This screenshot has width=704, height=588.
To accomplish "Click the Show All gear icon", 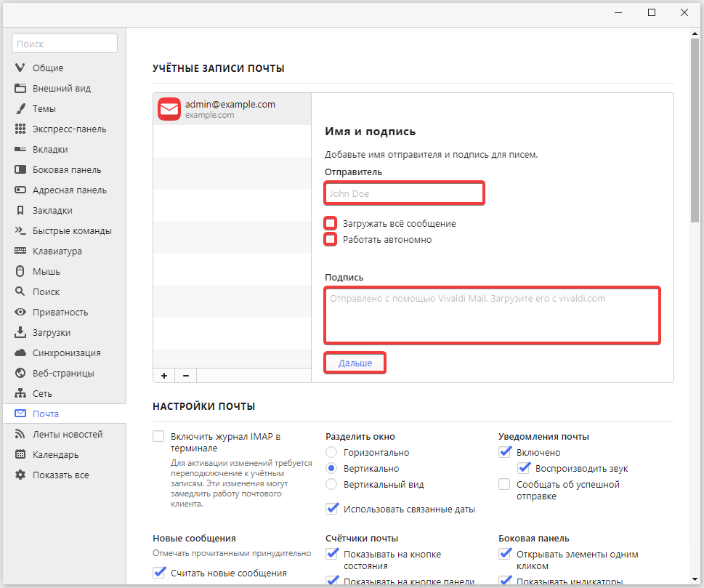I will click(x=20, y=475).
